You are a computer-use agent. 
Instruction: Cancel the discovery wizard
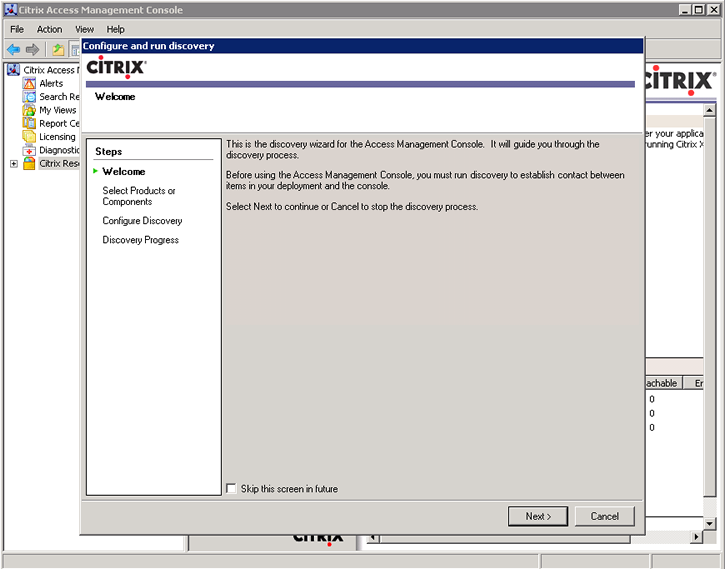tap(604, 516)
